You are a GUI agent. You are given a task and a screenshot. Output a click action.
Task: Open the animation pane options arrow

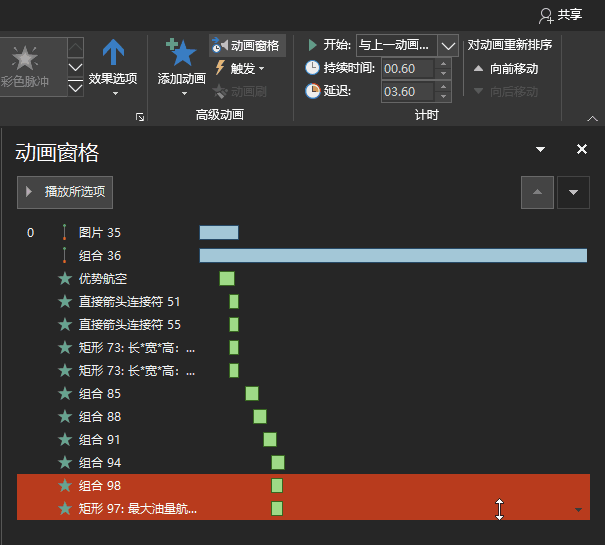(541, 149)
